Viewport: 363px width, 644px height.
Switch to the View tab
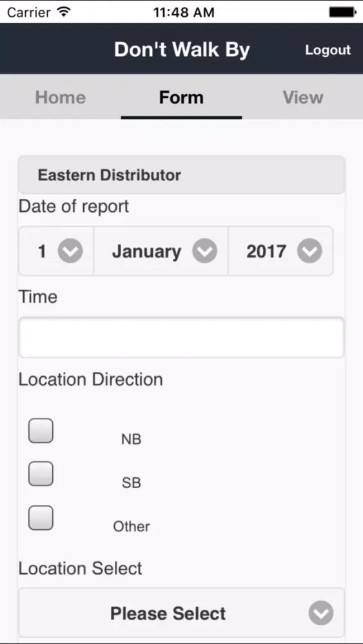(x=302, y=97)
